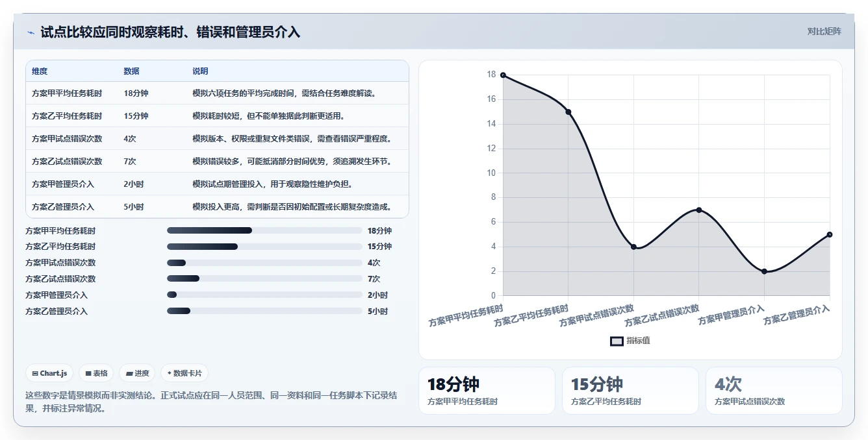Click the 7次 progress value label

pyautogui.click(x=374, y=279)
